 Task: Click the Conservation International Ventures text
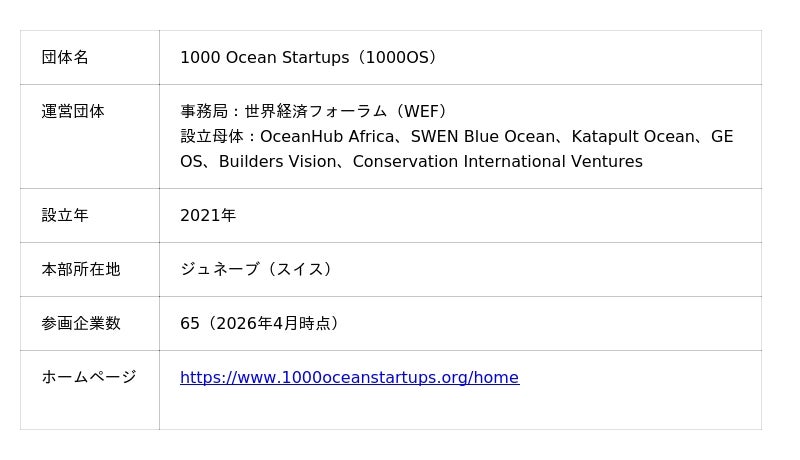click(497, 162)
